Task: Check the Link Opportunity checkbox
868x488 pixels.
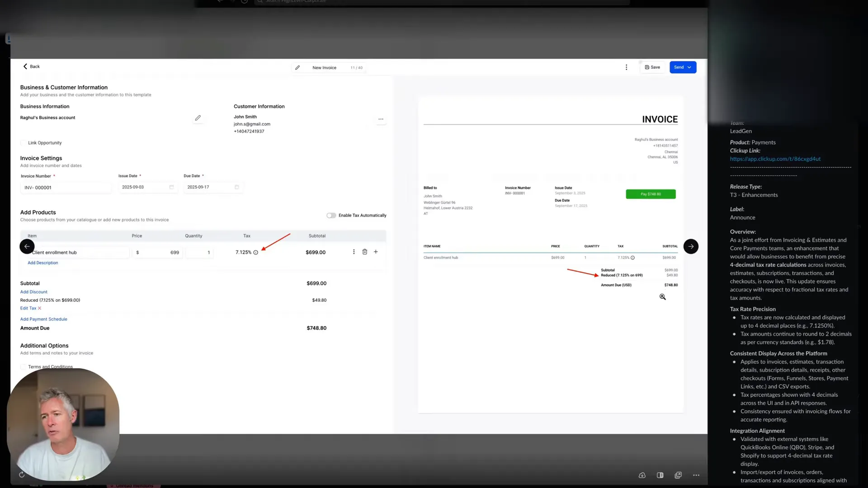Action: point(24,143)
